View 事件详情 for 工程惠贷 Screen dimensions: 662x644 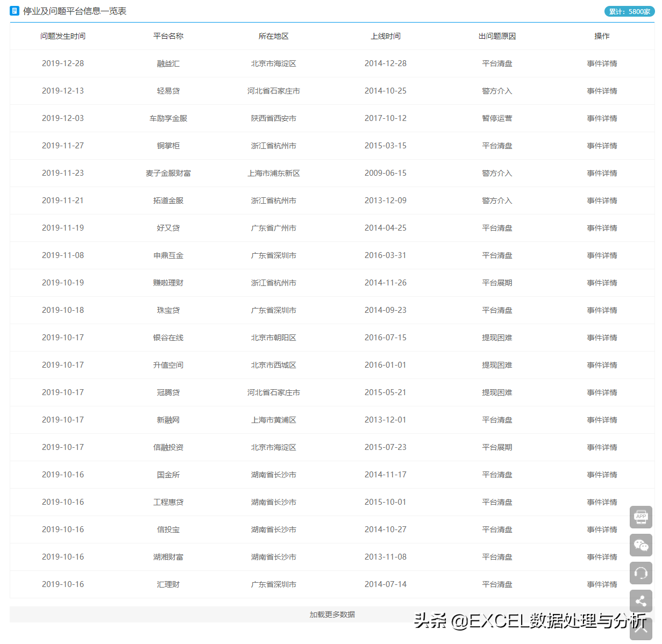pos(602,502)
